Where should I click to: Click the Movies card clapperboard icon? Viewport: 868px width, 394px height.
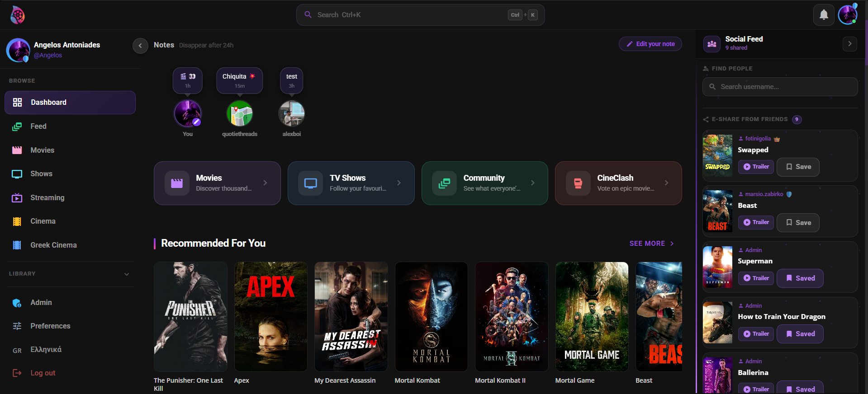[177, 183]
